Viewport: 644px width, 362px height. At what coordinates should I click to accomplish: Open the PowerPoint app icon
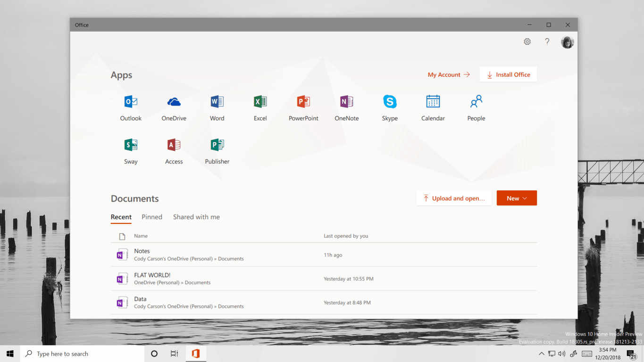303,102
